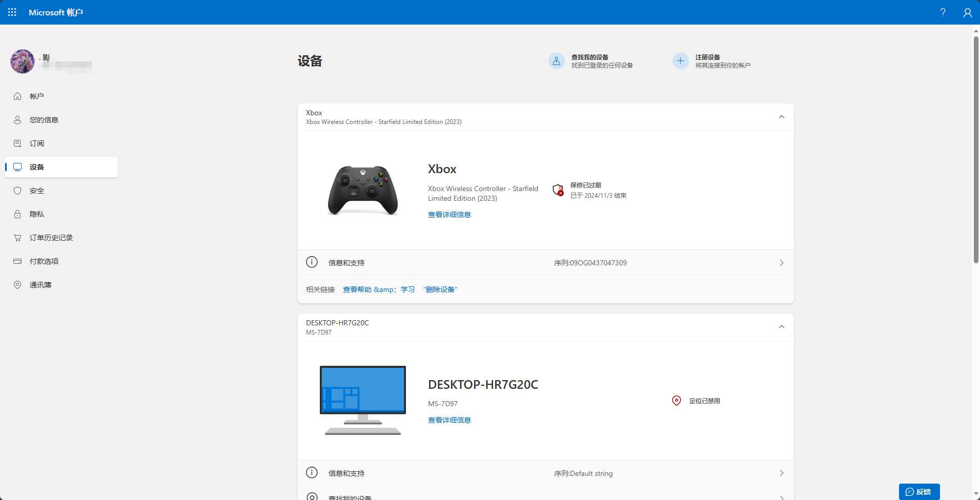Viewport: 980px width, 500px height.
Task: Click the info icon in DESKTOP 信息和支持 row
Action: tap(312, 473)
